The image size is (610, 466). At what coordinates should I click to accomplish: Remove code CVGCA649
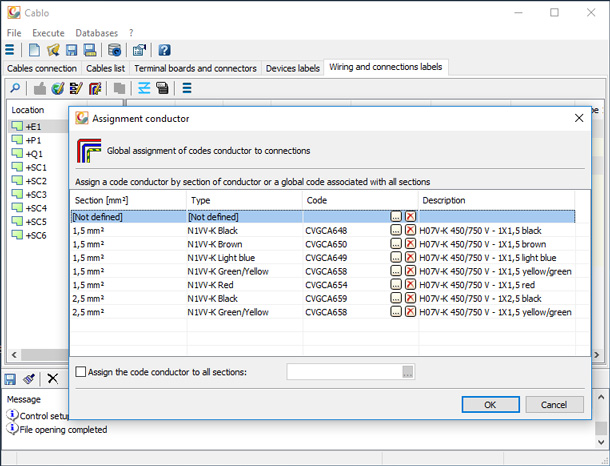coord(410,257)
